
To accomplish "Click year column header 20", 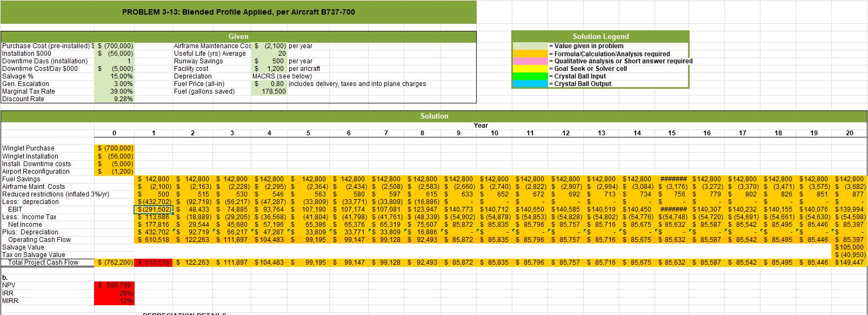I will click(x=849, y=133).
